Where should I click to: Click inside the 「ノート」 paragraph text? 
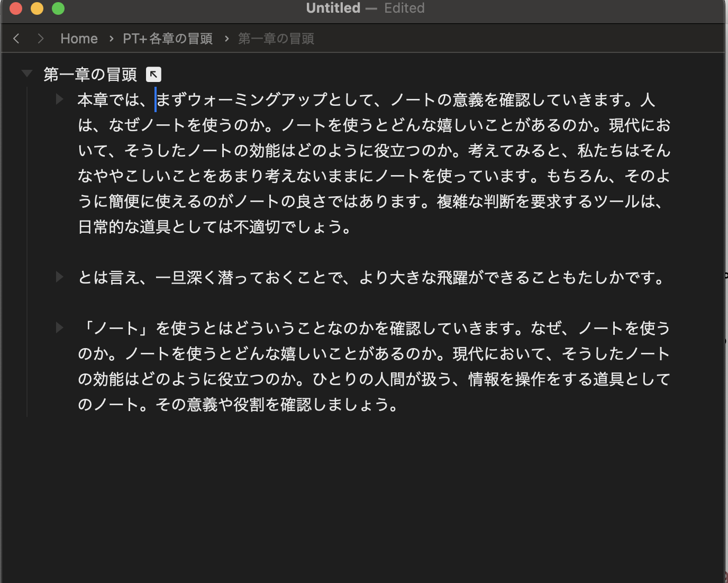[317, 353]
